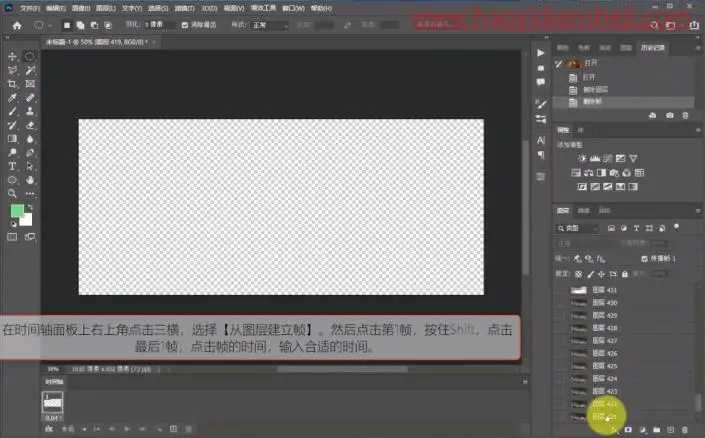Click the foreground green color swatch
The width and height of the screenshot is (705, 438).
[17, 210]
